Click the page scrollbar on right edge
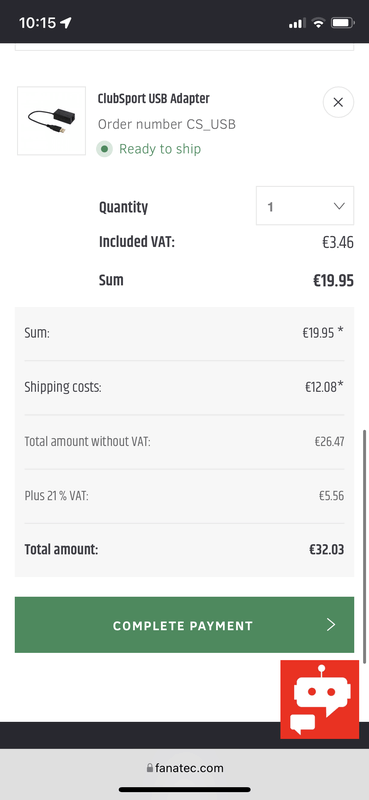The width and height of the screenshot is (369, 800). coord(365,546)
